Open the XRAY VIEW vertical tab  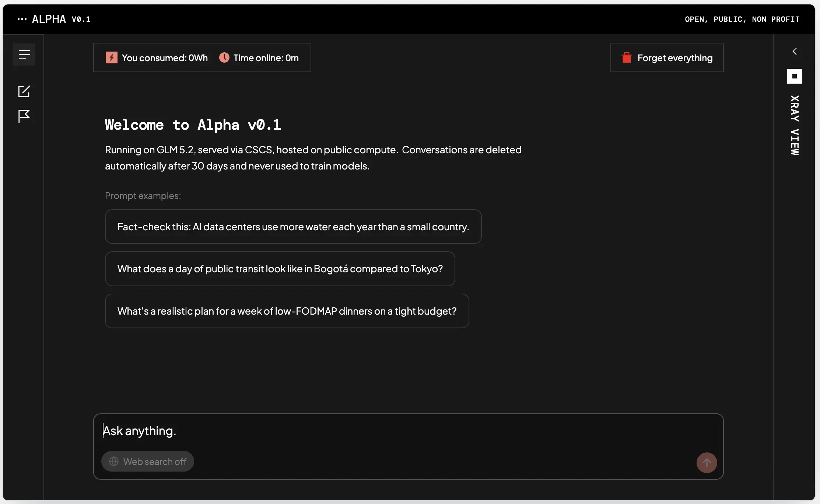(795, 125)
